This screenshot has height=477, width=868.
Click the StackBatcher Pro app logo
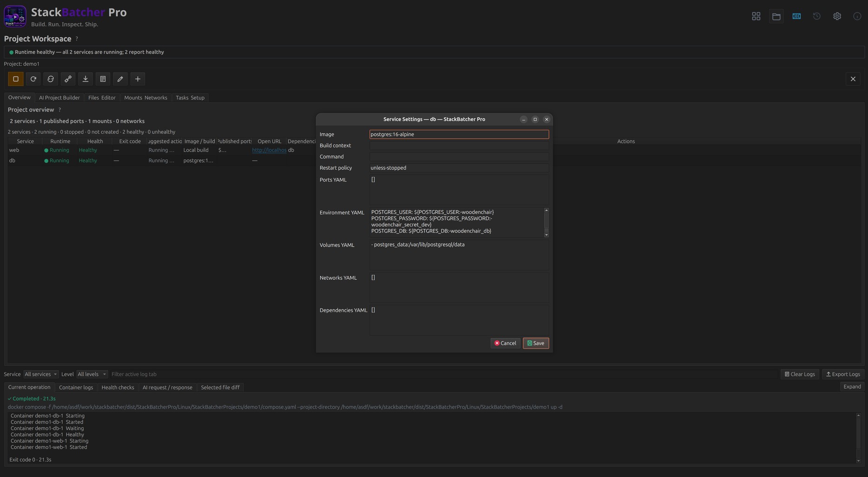[x=15, y=16]
